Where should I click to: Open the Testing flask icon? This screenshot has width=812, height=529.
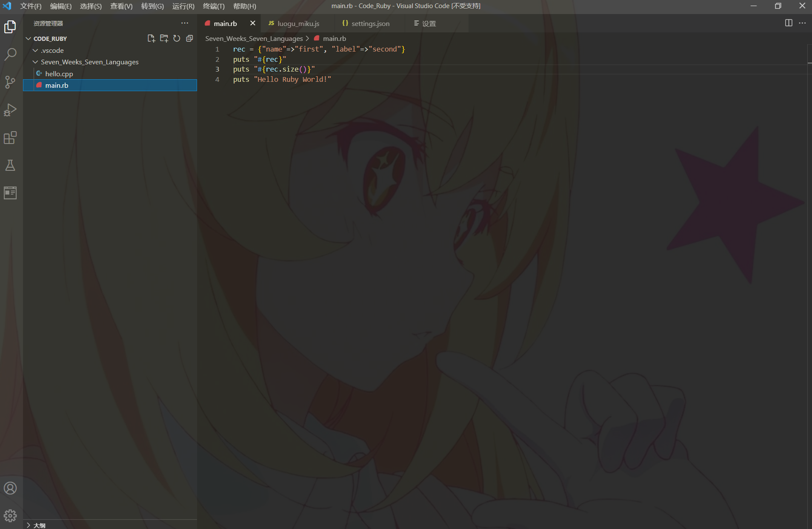point(10,165)
